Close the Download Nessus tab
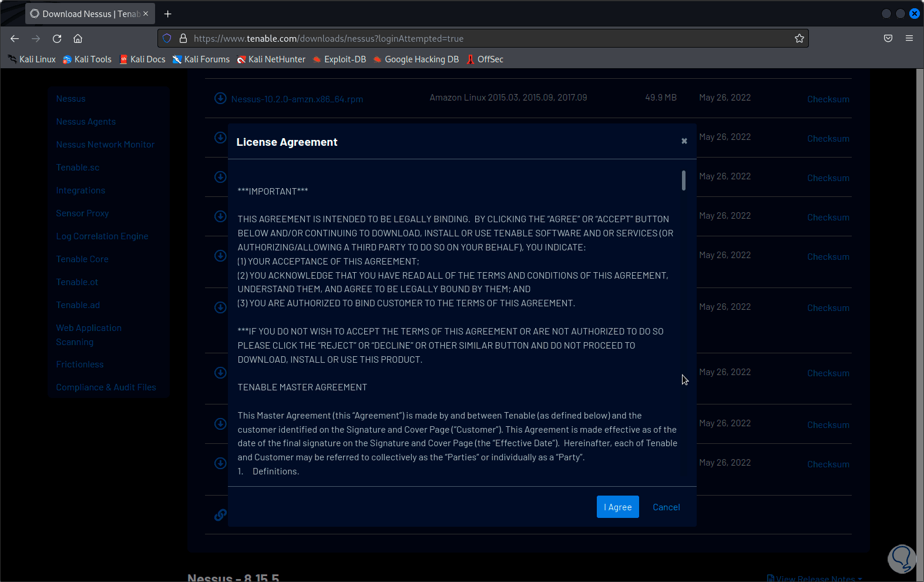 [146, 14]
